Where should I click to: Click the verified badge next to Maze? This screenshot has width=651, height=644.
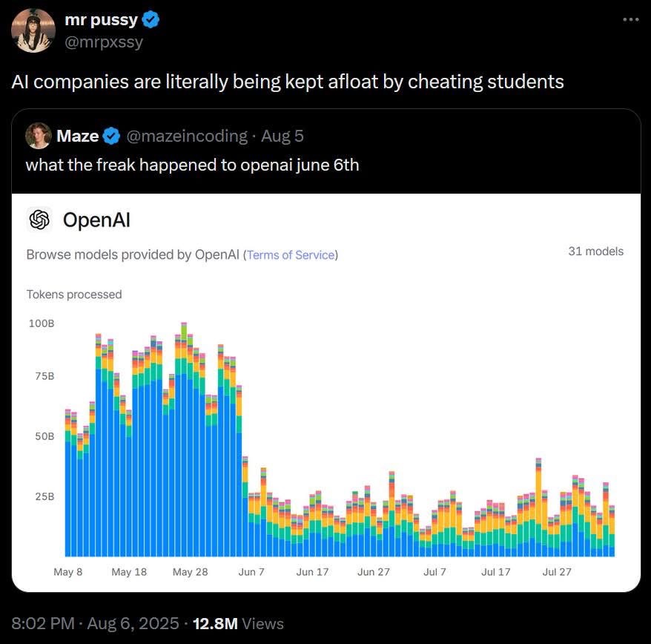(x=111, y=136)
